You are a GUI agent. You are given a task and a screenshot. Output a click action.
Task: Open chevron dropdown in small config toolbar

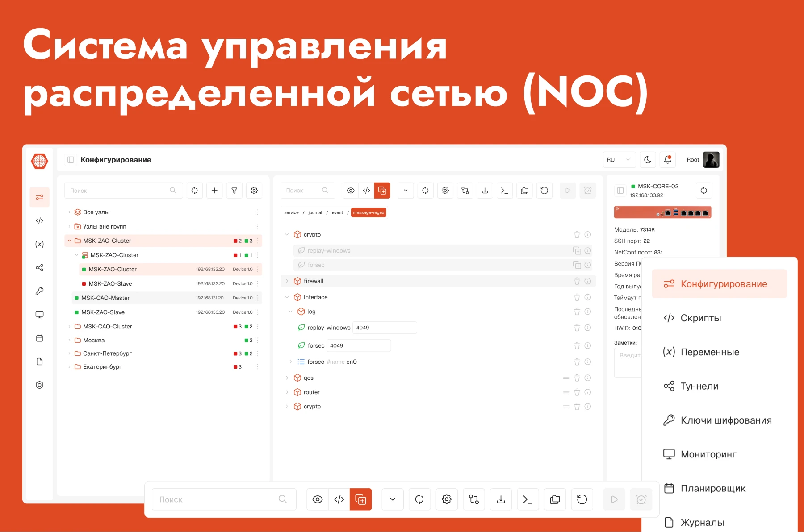(x=406, y=191)
